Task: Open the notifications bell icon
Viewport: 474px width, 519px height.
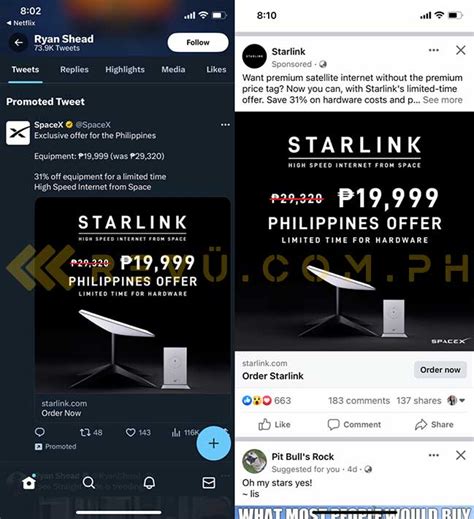Action: (149, 482)
